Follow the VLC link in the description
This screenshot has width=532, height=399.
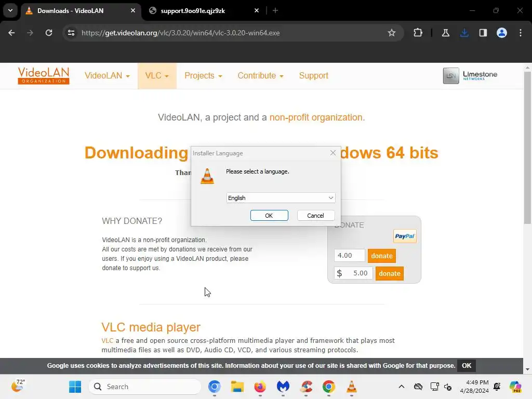107,341
